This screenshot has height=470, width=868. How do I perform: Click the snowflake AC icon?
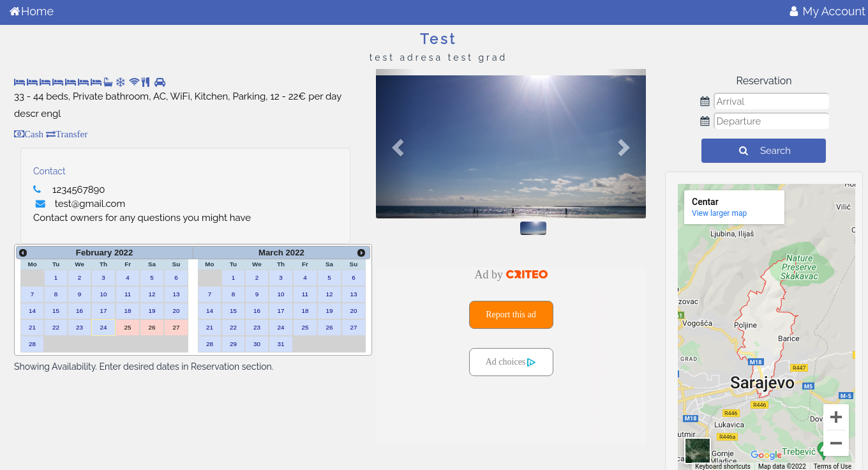120,82
